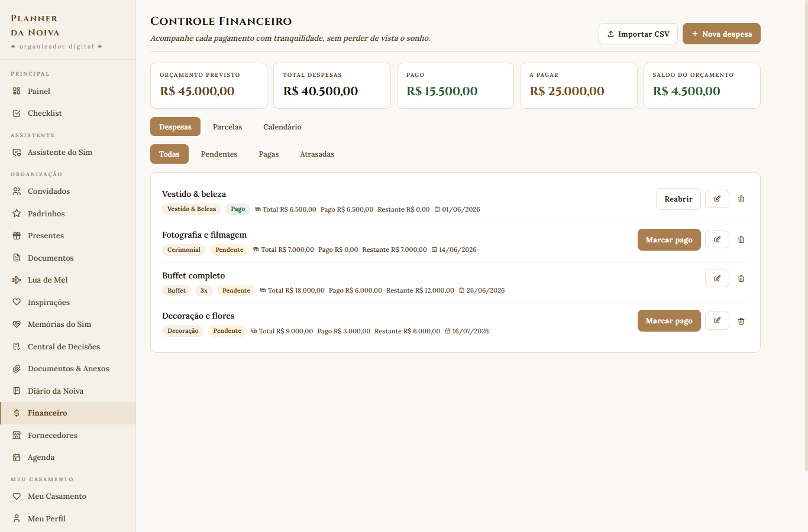Edit the Fotografia e filmagem expense
Viewport: 808px width, 532px height.
pos(717,240)
